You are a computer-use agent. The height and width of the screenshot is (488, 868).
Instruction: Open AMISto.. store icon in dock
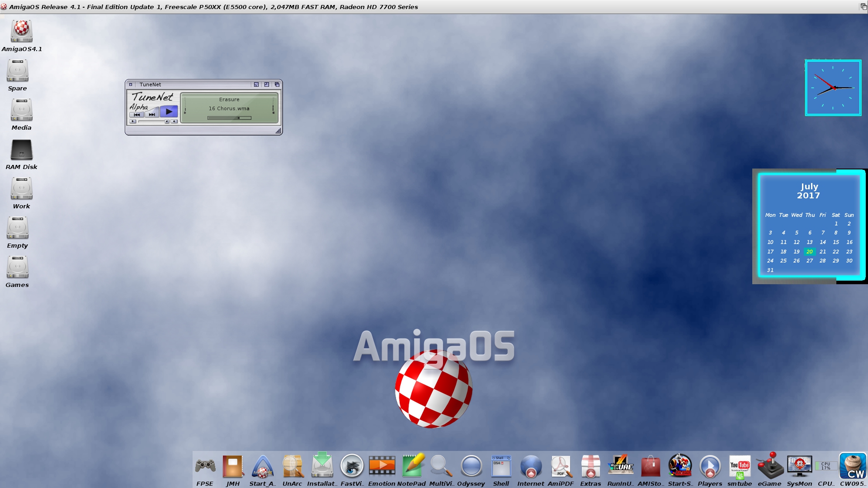[x=650, y=466]
